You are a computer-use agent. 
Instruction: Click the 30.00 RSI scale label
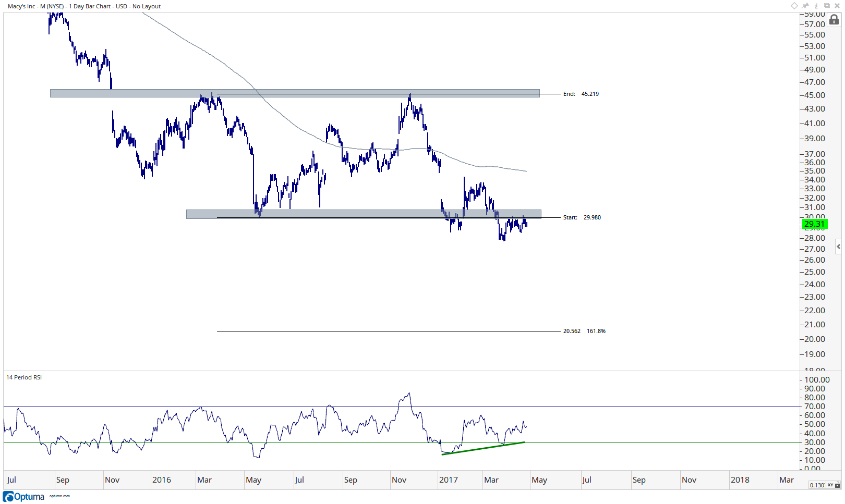click(x=815, y=442)
